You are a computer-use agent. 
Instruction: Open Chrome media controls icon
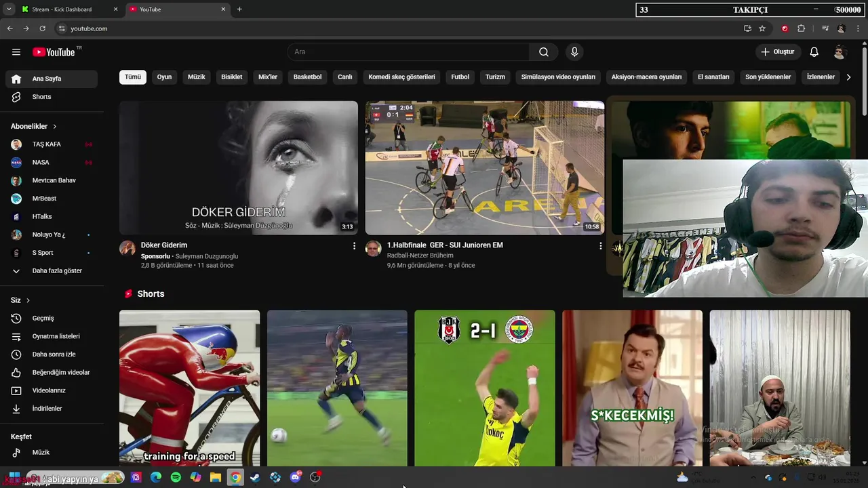tap(825, 28)
